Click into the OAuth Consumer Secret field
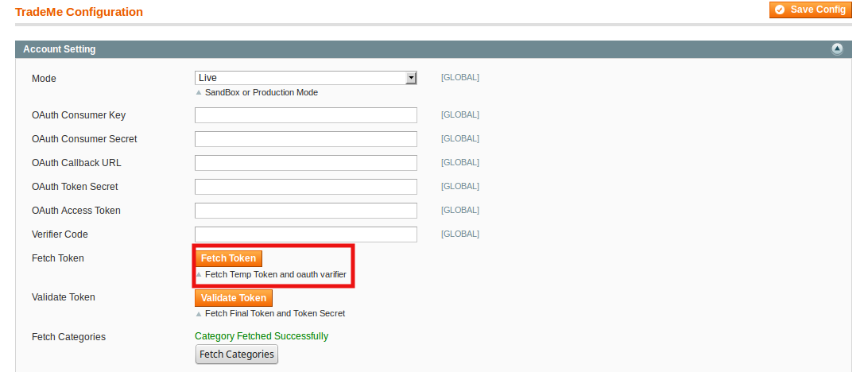 pyautogui.click(x=306, y=139)
